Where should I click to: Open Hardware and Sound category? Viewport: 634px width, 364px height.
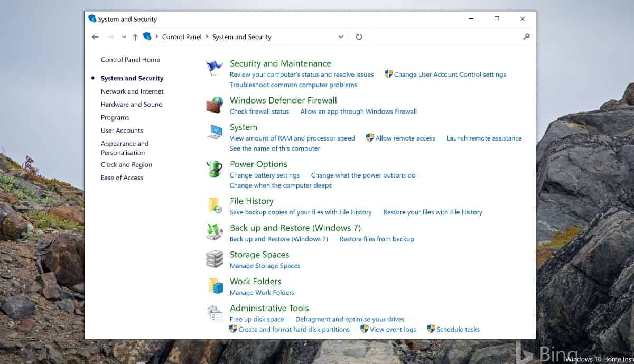tap(132, 105)
